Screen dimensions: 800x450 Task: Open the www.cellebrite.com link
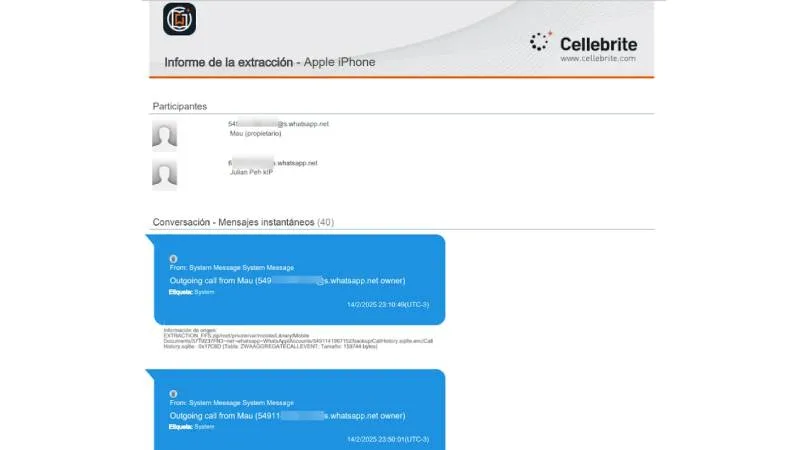(x=598, y=59)
